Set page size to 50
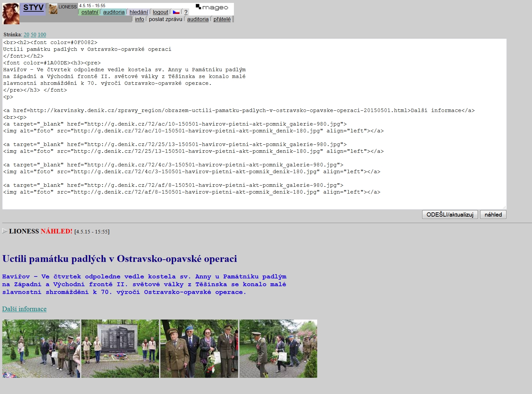Viewport: 532px width, 394px height. click(x=33, y=35)
